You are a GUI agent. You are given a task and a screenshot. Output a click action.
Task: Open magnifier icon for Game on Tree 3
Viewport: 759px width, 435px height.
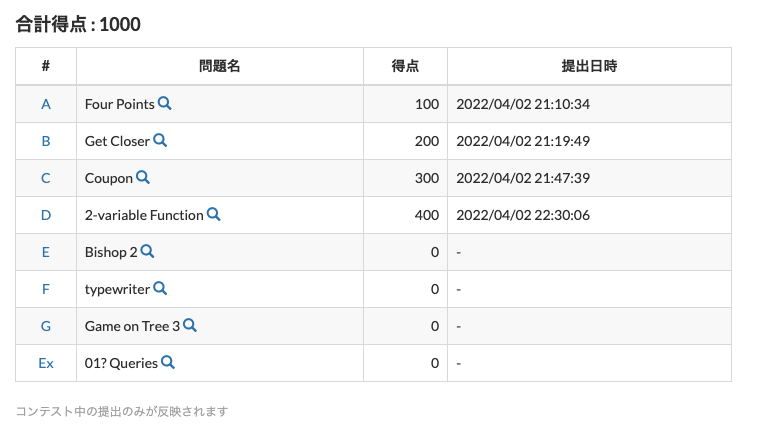pyautogui.click(x=190, y=325)
